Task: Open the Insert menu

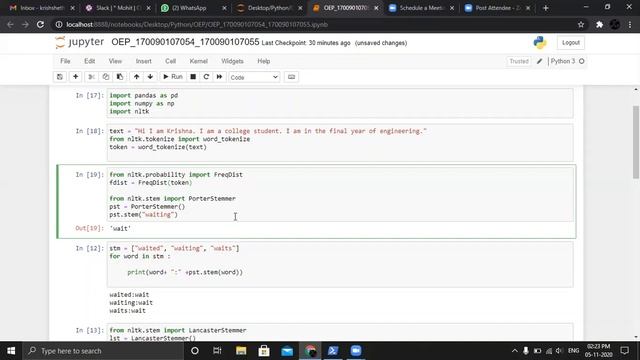Action: (x=143, y=61)
